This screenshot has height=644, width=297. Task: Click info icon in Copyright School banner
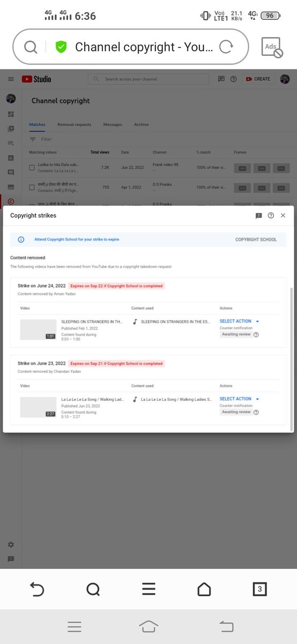point(21,239)
